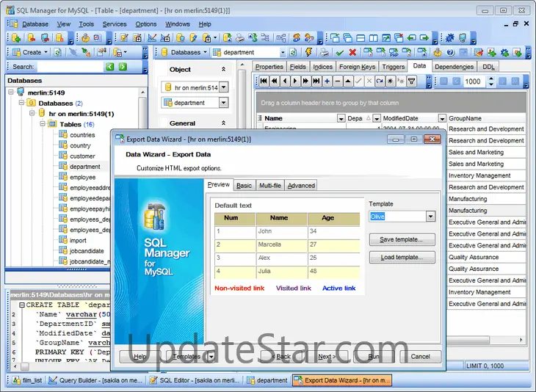
Task: Click the 1000 records limit field
Action: pos(474,81)
